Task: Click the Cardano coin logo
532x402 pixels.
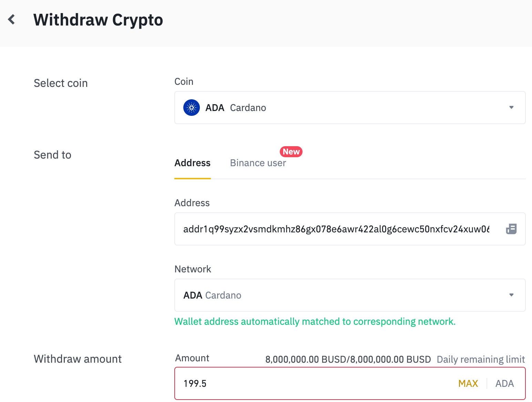Action: point(192,108)
